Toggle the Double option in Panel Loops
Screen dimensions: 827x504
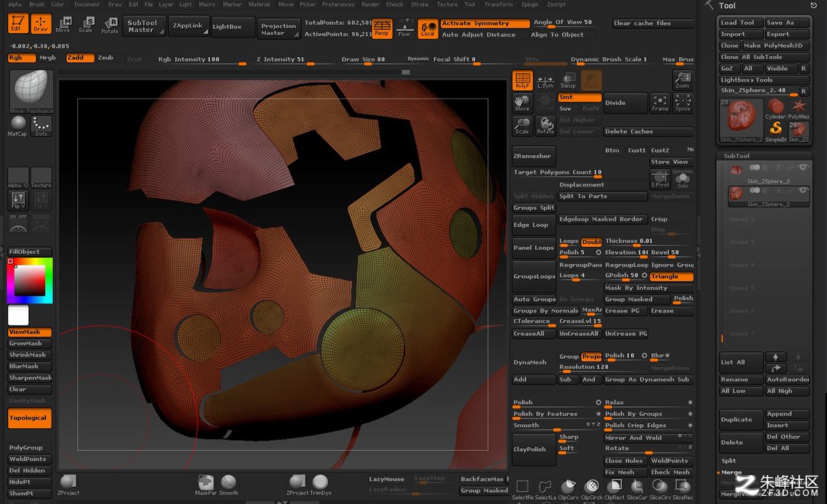tap(591, 242)
